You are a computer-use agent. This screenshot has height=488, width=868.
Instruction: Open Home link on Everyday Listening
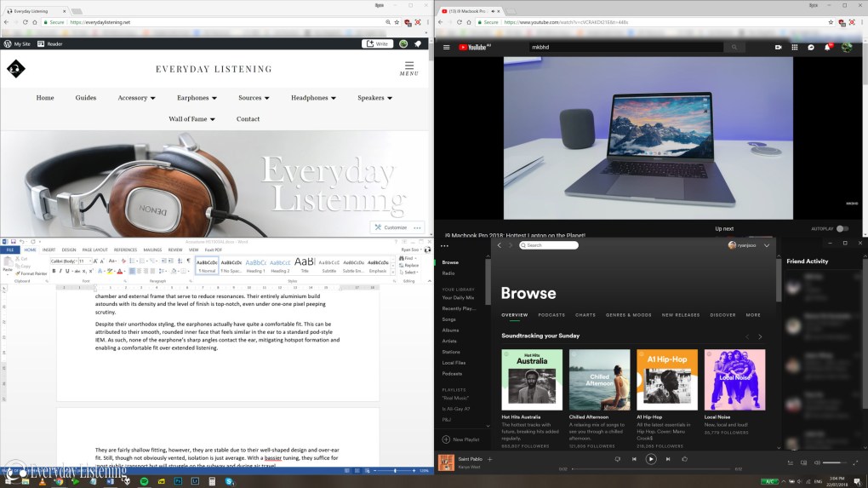click(x=45, y=98)
